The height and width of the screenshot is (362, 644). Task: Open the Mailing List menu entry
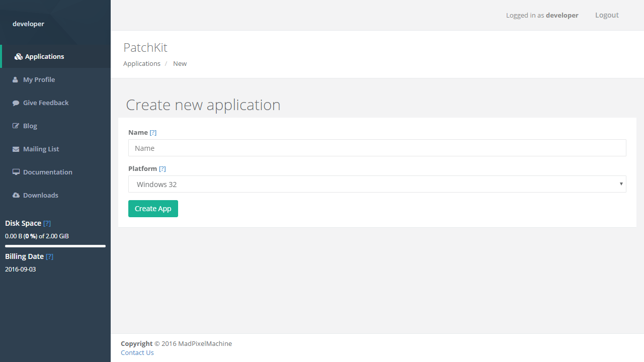[55, 149]
